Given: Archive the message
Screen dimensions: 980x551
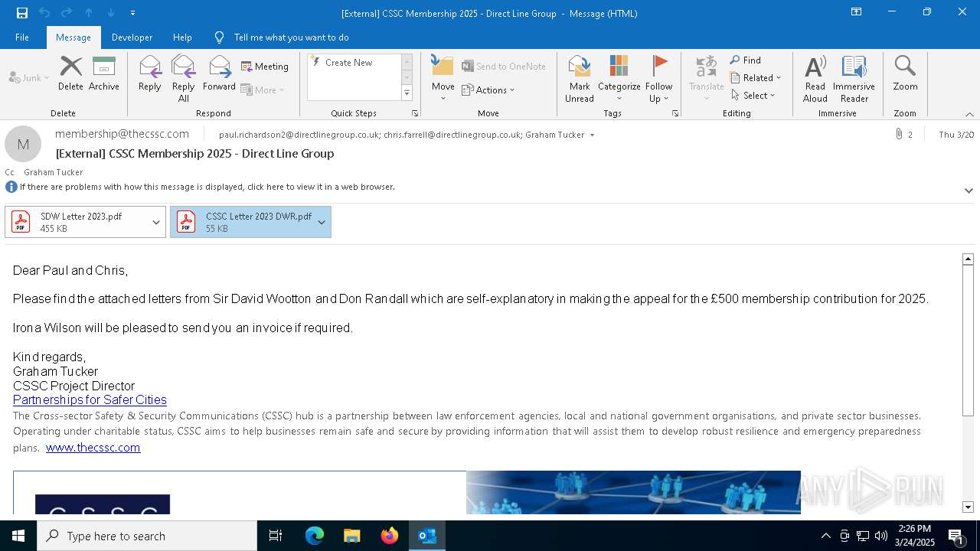Looking at the screenshot, I should click(104, 73).
